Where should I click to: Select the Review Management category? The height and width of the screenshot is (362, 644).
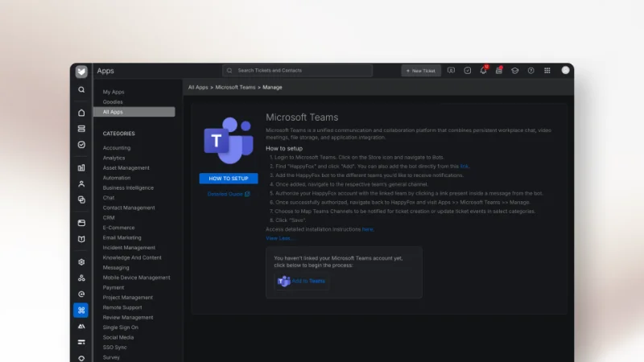point(128,317)
